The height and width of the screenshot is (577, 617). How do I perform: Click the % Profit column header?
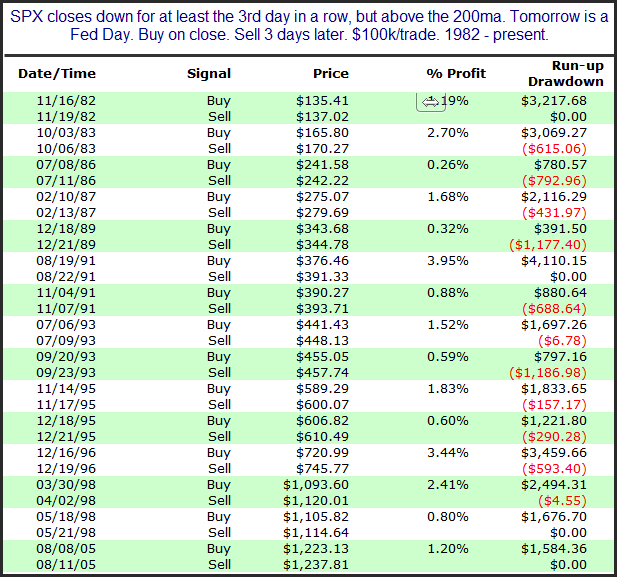(456, 74)
